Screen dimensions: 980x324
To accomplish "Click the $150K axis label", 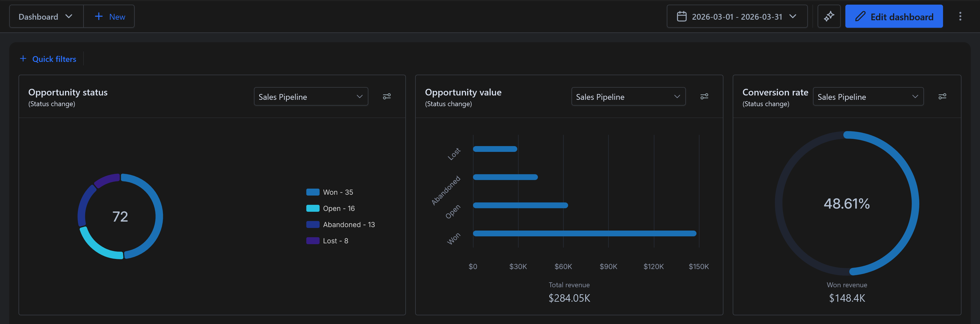I will [699, 266].
